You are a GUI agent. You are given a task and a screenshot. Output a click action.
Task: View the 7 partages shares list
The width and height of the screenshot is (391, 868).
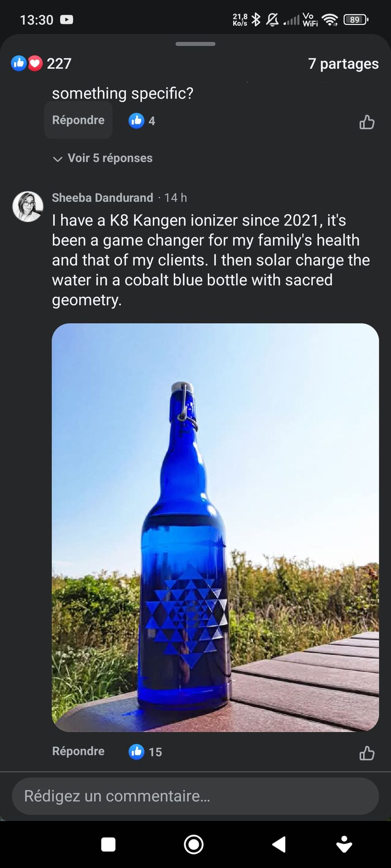pos(343,64)
